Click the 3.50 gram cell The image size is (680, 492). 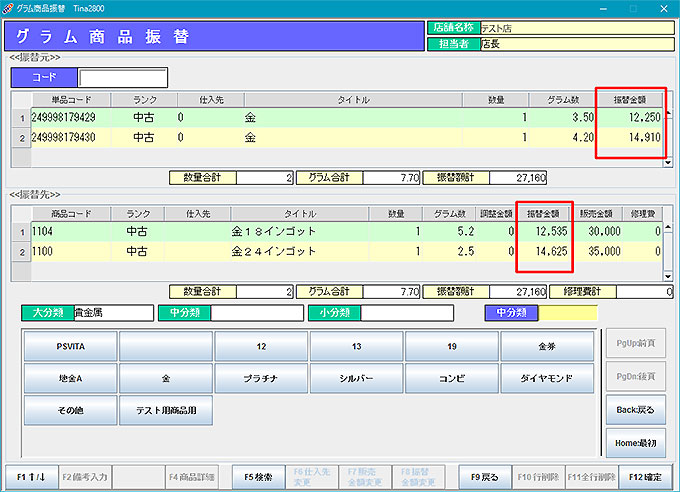pyautogui.click(x=563, y=117)
